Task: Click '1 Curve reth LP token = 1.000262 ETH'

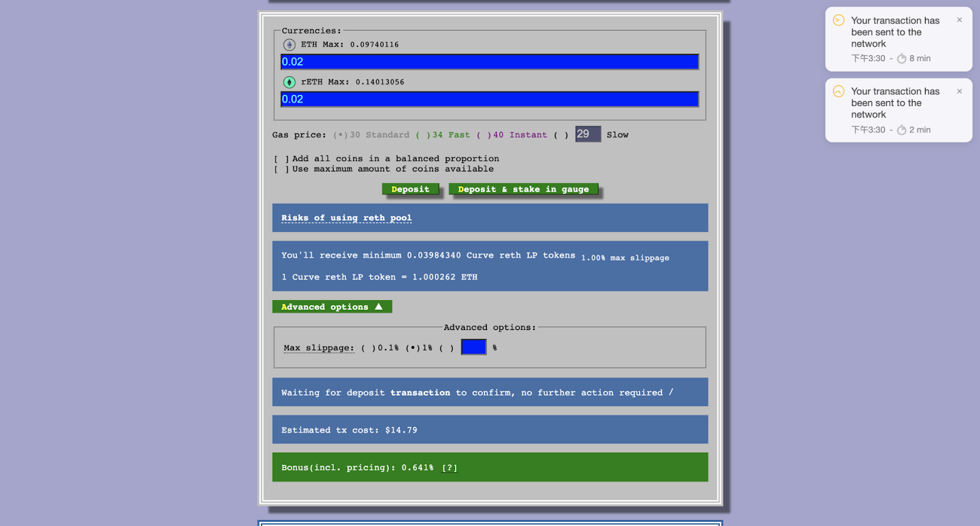Action: tap(379, 277)
